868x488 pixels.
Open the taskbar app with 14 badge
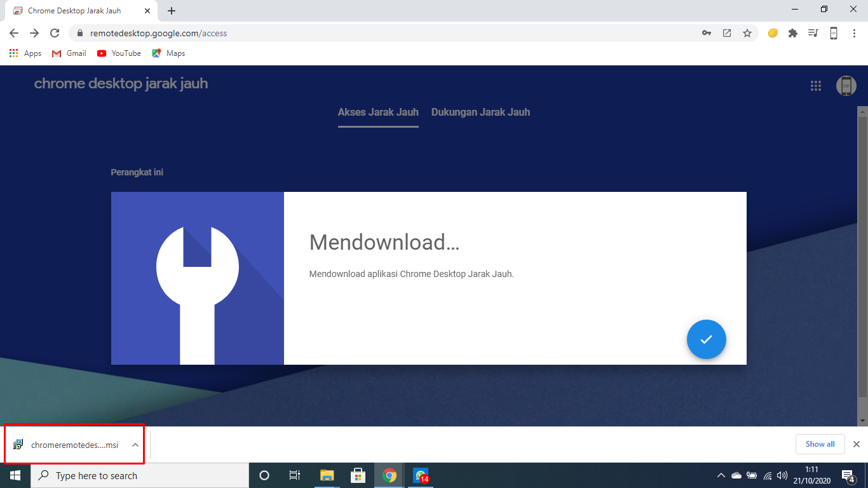click(x=421, y=475)
